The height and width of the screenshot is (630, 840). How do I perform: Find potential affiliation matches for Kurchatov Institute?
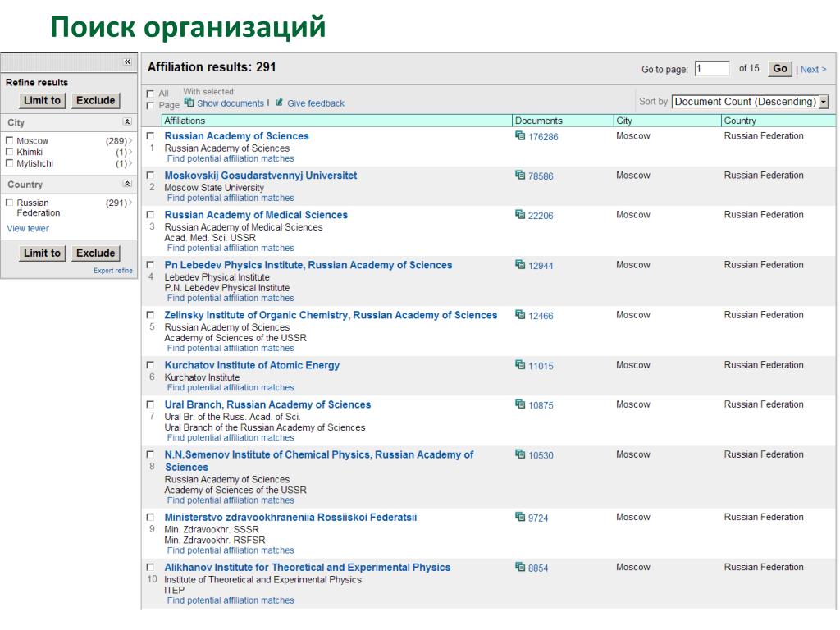coord(231,387)
